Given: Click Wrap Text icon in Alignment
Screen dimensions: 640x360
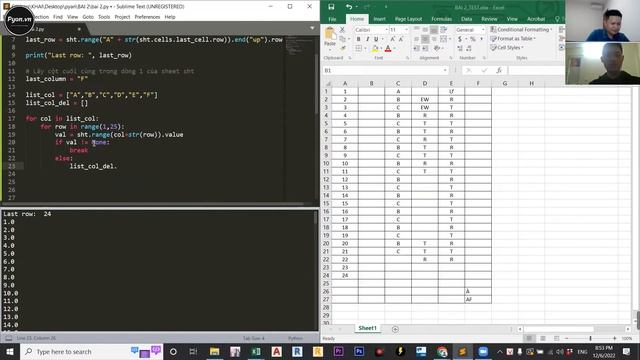Looking at the screenshot, I should (x=444, y=30).
